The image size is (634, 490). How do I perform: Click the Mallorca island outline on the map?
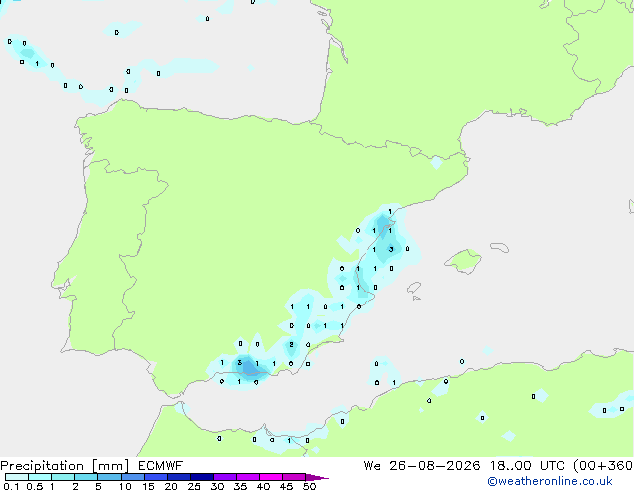(x=463, y=261)
